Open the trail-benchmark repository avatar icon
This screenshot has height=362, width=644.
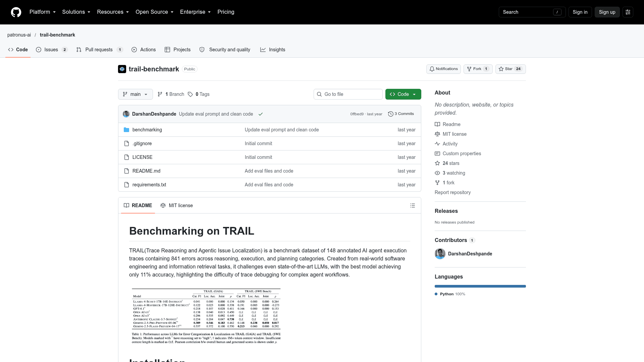click(122, 69)
